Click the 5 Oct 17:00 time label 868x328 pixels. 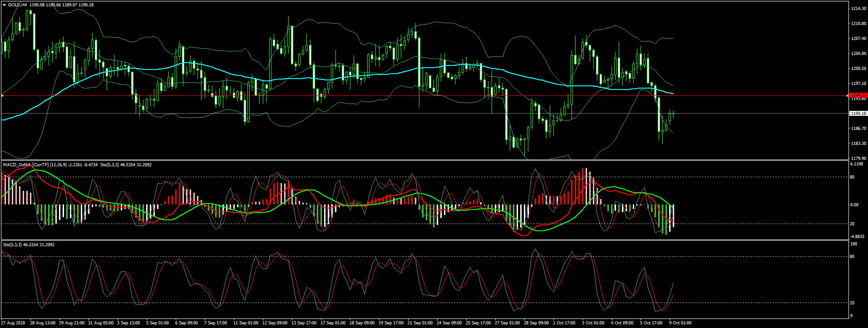click(651, 323)
